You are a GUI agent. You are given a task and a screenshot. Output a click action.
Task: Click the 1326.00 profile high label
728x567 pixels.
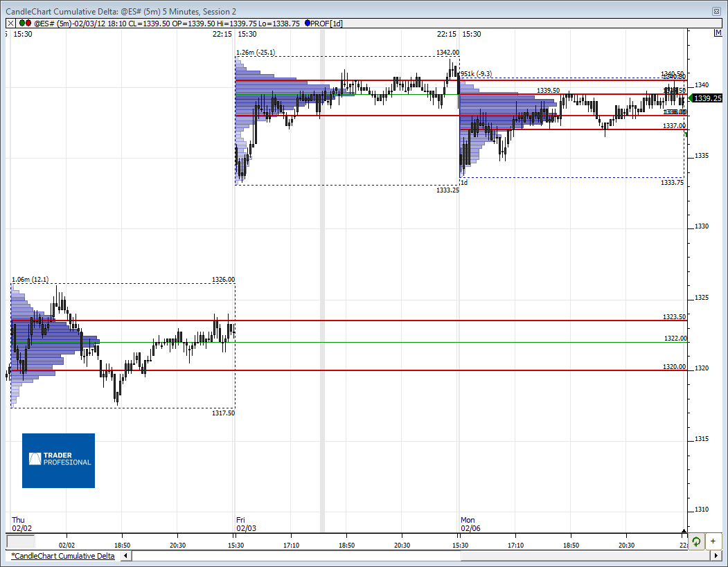click(223, 279)
